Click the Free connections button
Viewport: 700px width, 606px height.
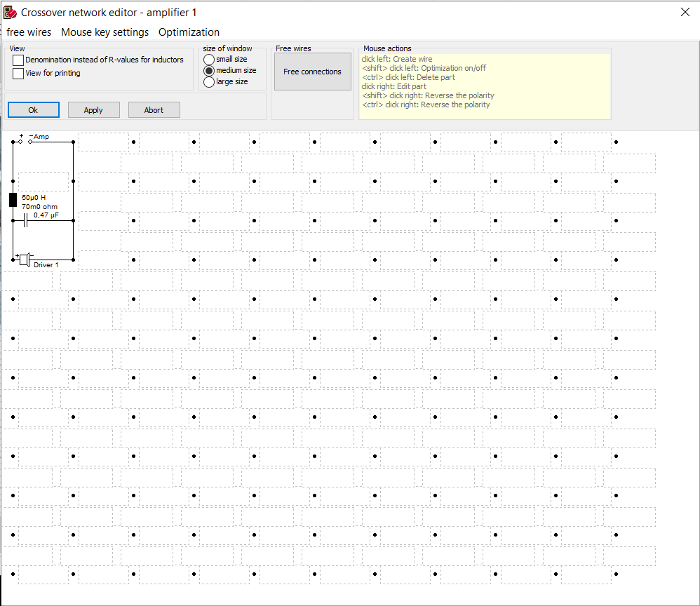point(312,72)
